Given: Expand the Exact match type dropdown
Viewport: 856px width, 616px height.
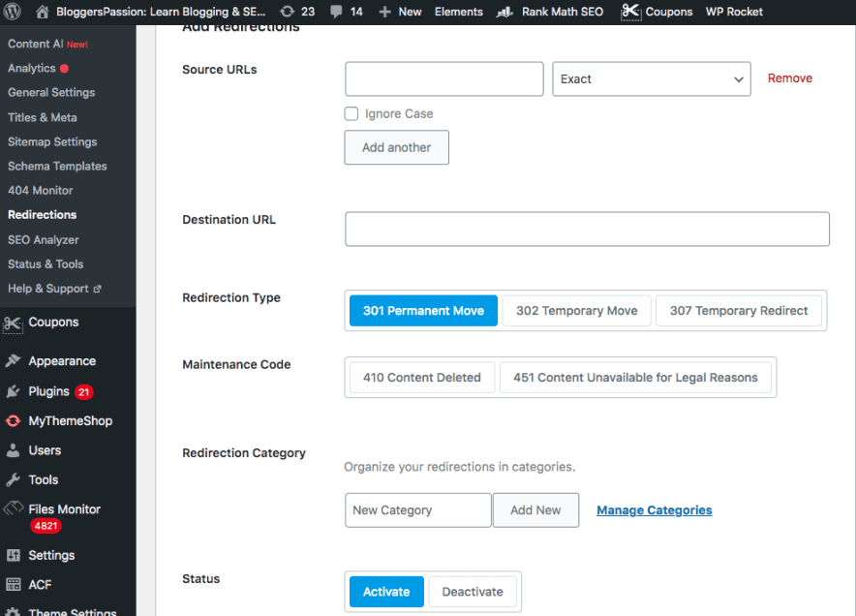Looking at the screenshot, I should click(651, 79).
